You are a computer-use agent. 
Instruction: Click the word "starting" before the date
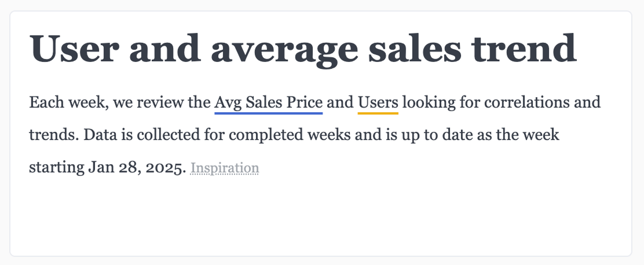click(56, 168)
